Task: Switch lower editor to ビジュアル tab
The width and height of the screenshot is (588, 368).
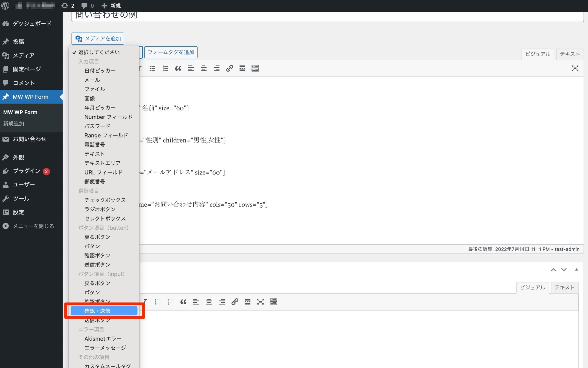Action: coord(532,287)
